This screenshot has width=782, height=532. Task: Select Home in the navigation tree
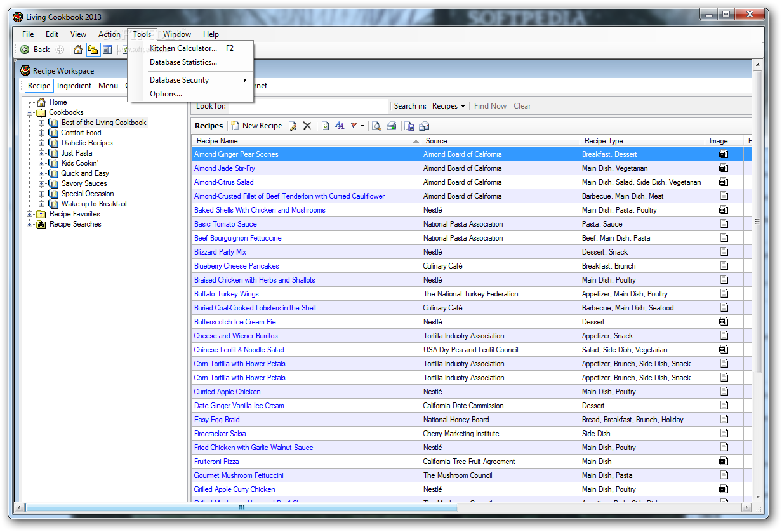[x=58, y=102]
